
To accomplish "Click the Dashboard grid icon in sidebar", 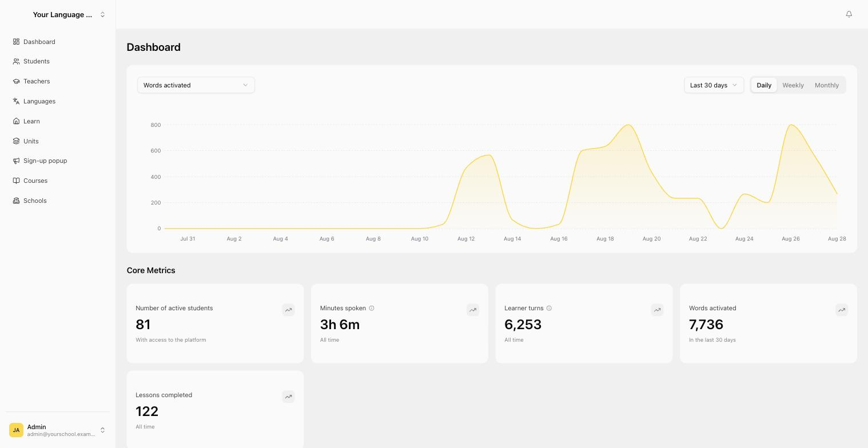I will (x=16, y=42).
